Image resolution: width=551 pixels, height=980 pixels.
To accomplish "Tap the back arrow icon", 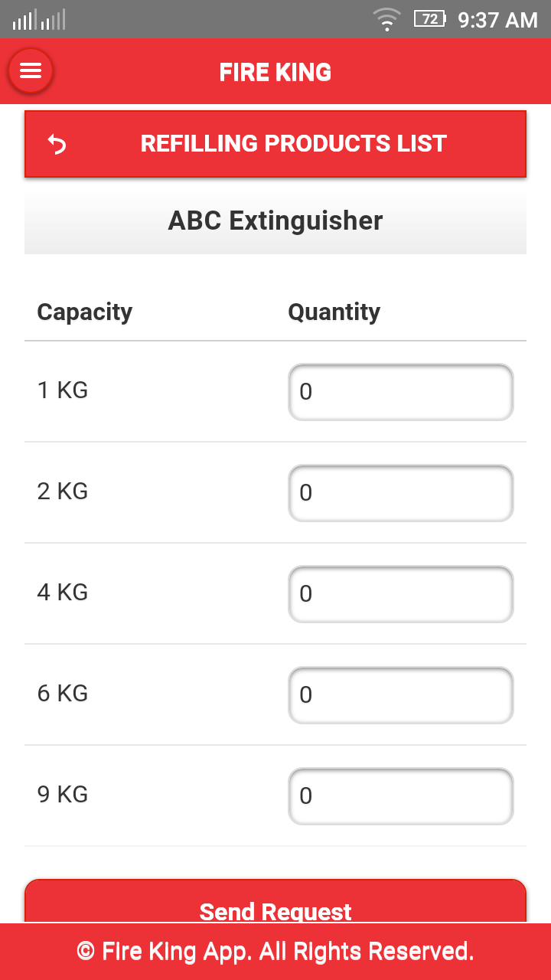I will [x=57, y=144].
